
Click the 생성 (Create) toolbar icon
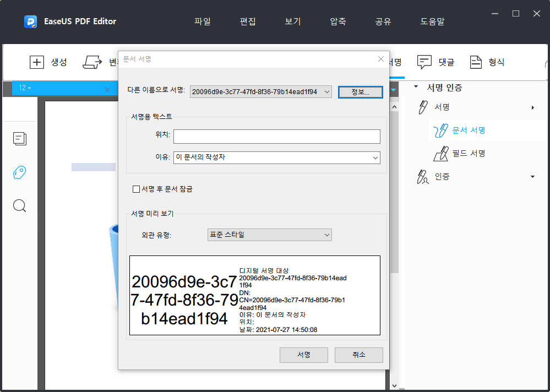click(x=37, y=62)
